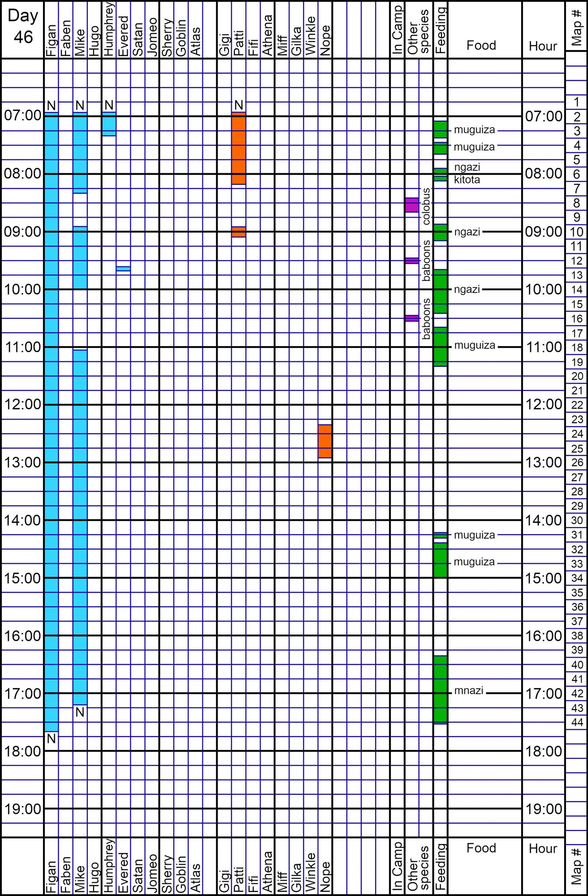This screenshot has height=896, width=588.
Task: Click the "Day 46" title
Action: click(23, 26)
